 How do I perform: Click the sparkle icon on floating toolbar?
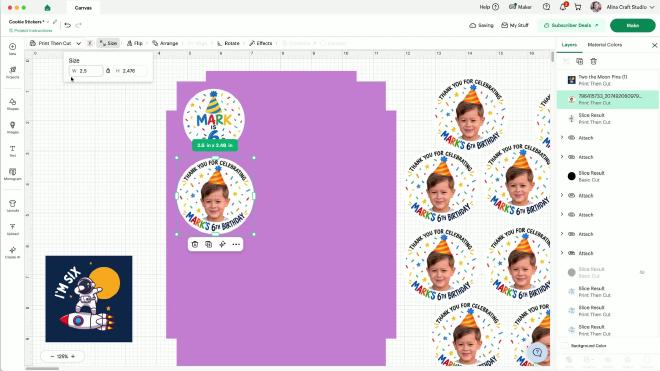click(x=222, y=244)
